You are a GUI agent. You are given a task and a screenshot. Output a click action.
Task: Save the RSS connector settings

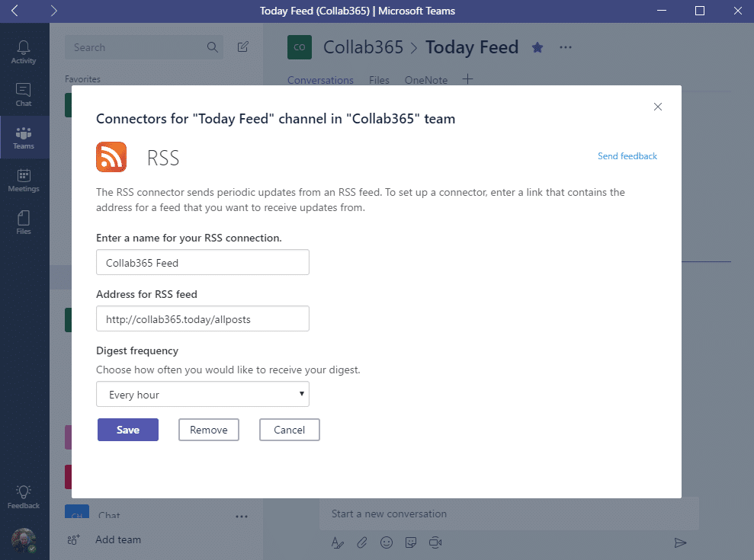point(128,430)
